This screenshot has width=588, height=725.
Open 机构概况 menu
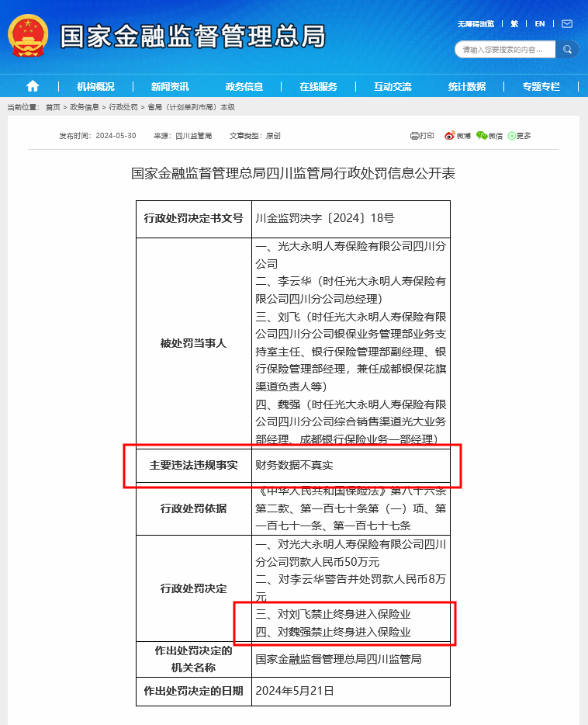tap(95, 86)
